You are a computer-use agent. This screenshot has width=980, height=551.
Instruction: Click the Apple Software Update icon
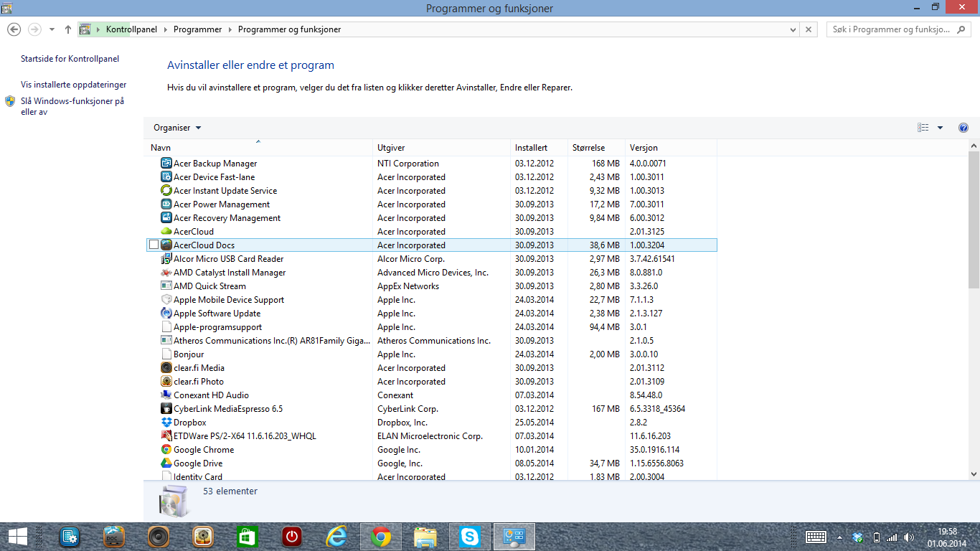(166, 314)
